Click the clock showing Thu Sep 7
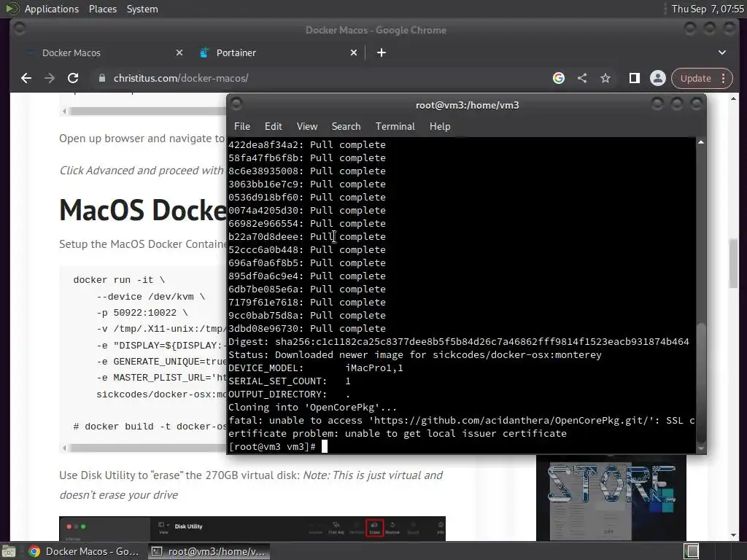The image size is (747, 560). click(x=708, y=9)
